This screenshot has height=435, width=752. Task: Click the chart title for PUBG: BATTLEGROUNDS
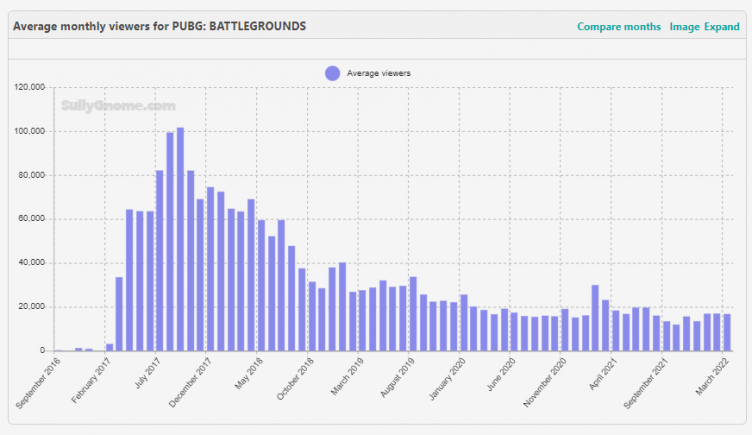pos(159,26)
